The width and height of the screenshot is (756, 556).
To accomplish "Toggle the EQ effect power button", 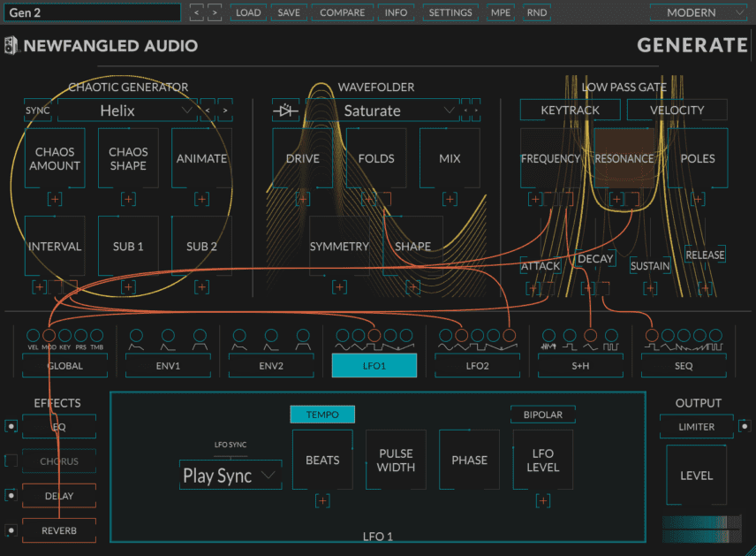I will tap(11, 426).
